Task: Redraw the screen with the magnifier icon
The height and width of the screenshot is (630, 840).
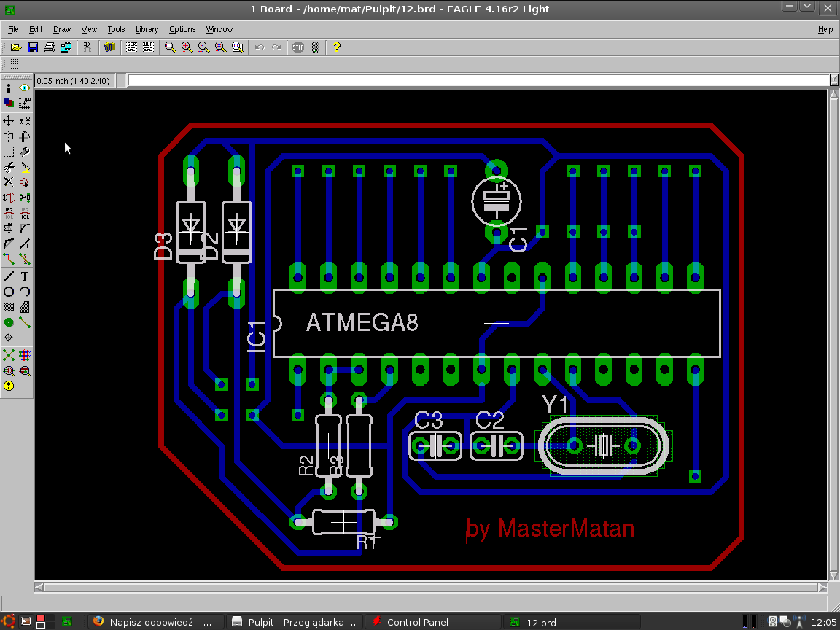Action: pos(220,47)
